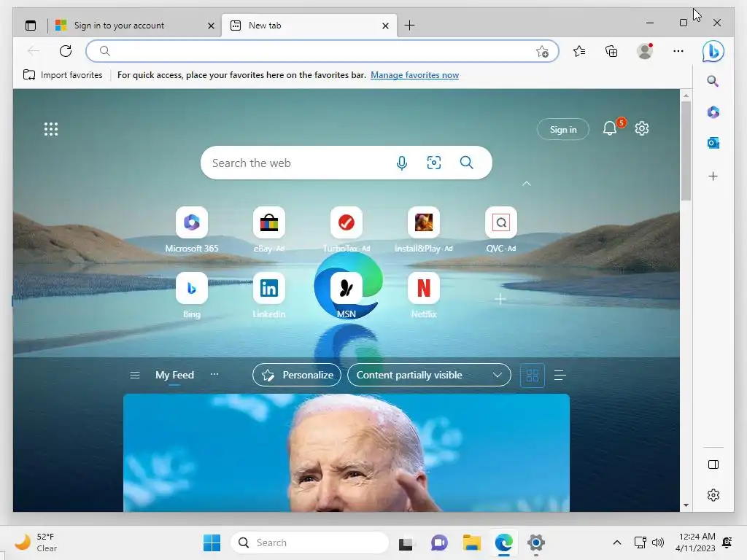The image size is (747, 560).
Task: Start visual search with image icon
Action: tap(433, 163)
